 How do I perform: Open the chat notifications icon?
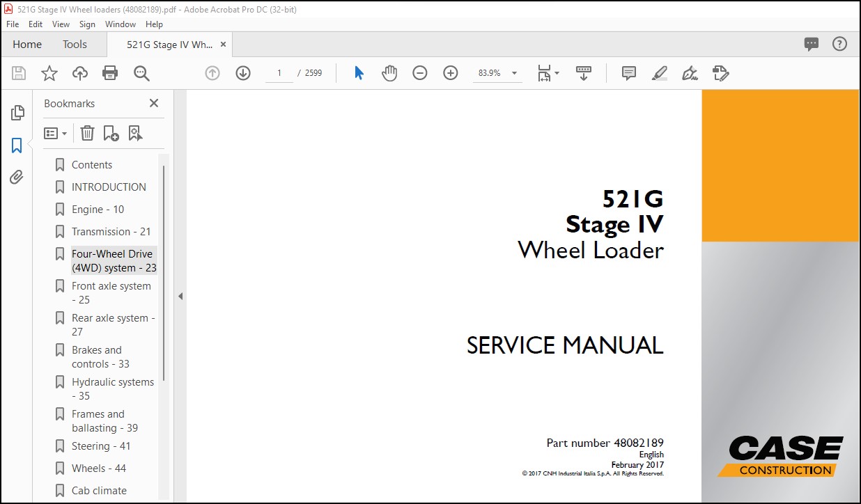pyautogui.click(x=812, y=44)
